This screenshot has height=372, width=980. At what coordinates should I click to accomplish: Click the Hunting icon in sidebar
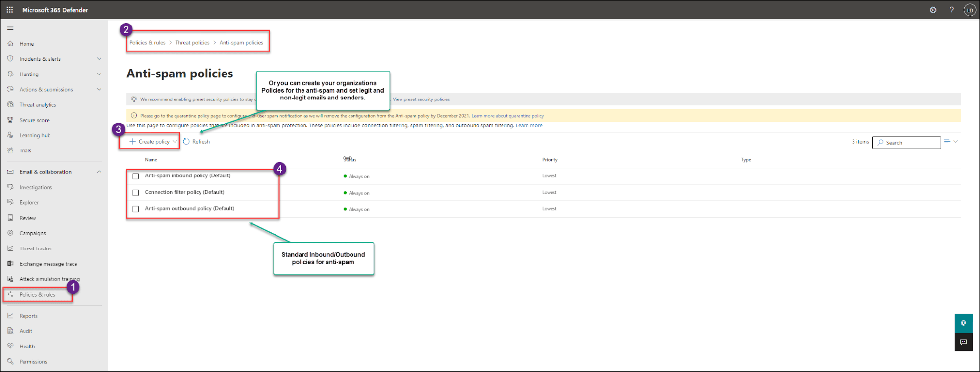pos(10,74)
